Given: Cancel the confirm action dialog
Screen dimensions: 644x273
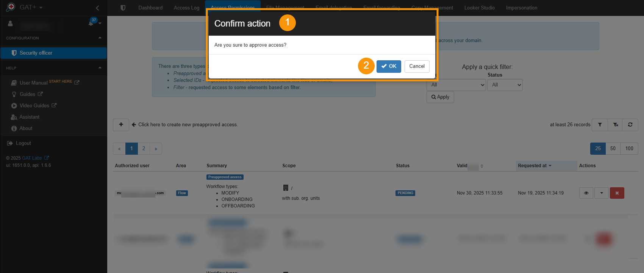Looking at the screenshot, I should [x=417, y=66].
